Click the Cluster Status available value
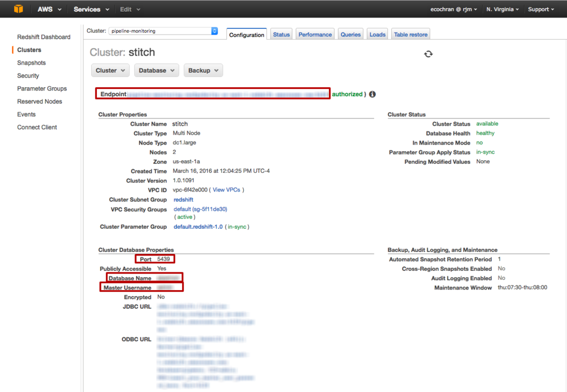The height and width of the screenshot is (392, 567). [x=487, y=123]
